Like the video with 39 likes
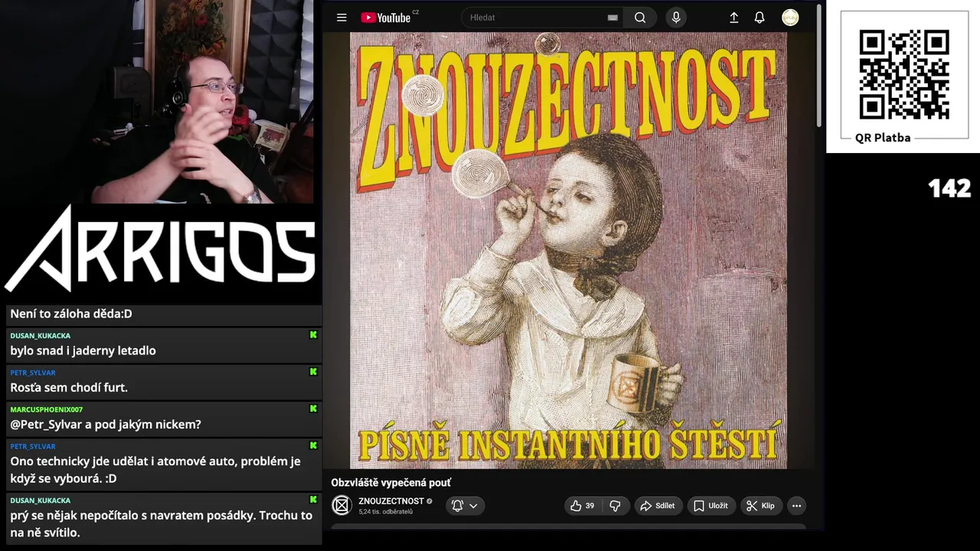 tap(583, 506)
